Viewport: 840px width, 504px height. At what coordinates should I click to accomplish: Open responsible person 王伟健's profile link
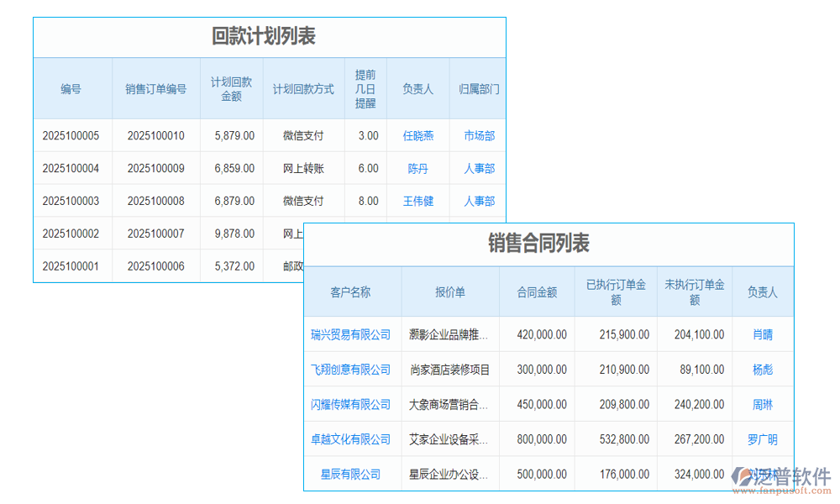coord(418,201)
